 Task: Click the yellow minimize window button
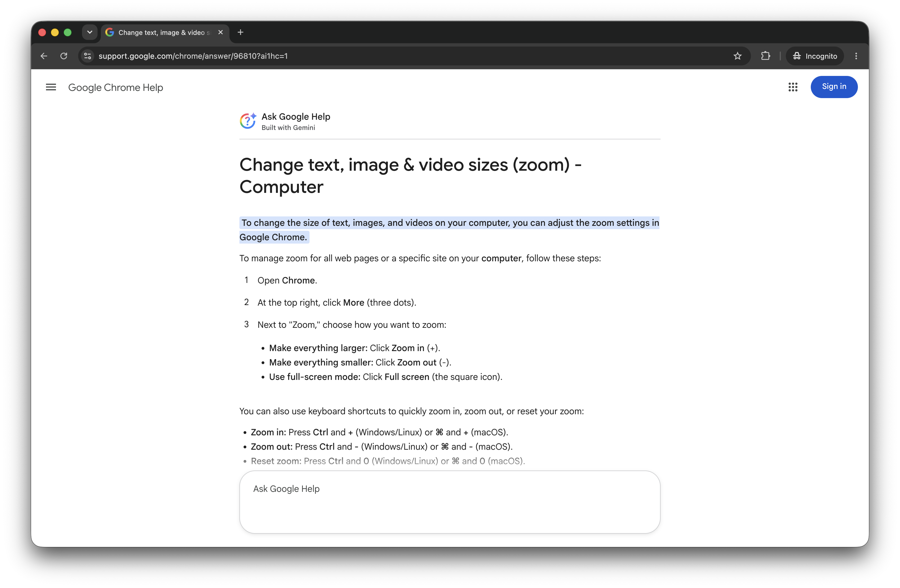click(55, 32)
